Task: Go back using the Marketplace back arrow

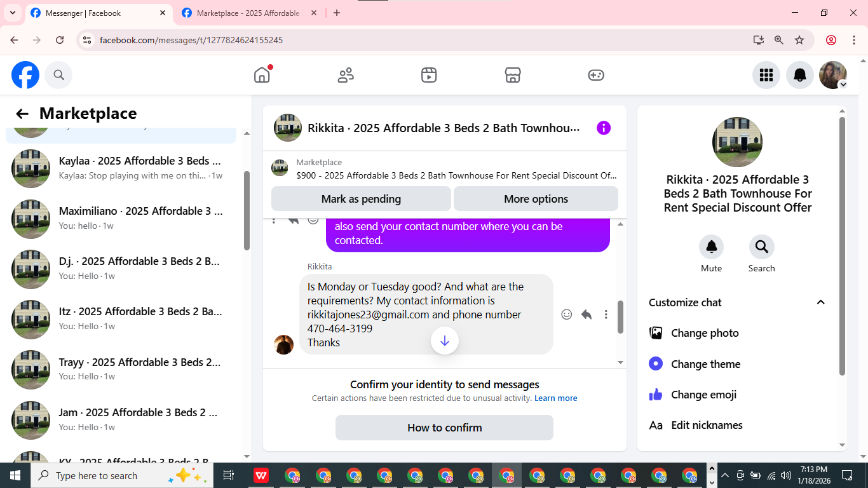Action: (x=22, y=114)
